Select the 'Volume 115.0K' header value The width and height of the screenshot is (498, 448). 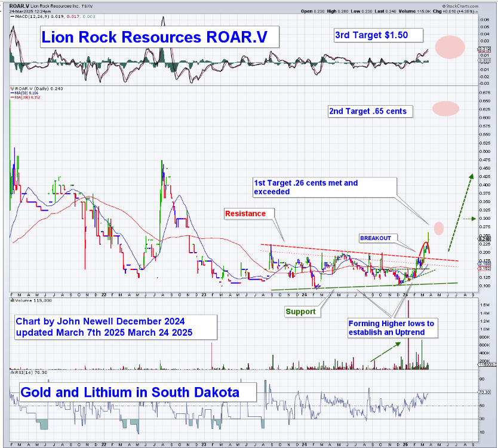click(415, 11)
